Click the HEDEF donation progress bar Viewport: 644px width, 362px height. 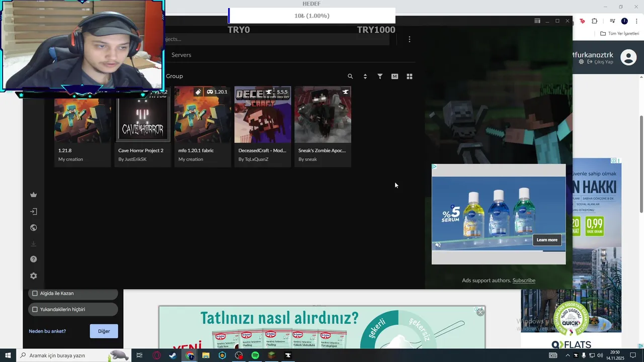[x=311, y=16]
